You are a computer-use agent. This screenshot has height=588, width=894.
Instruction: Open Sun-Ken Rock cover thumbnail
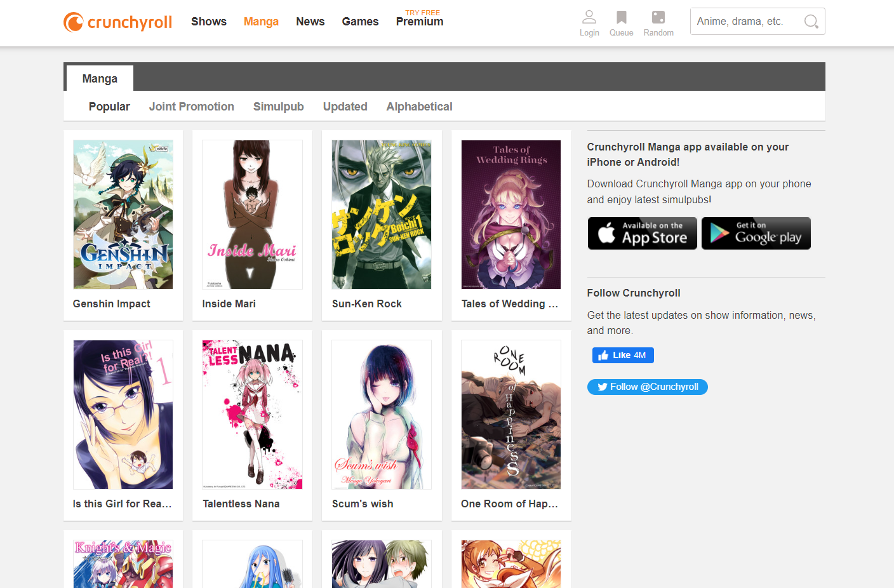(382, 215)
